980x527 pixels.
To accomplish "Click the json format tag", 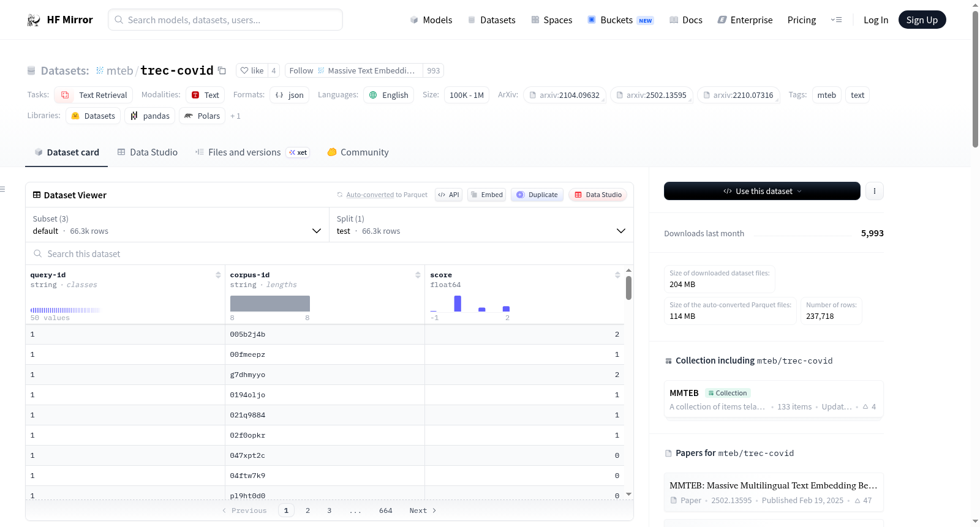I will (289, 95).
